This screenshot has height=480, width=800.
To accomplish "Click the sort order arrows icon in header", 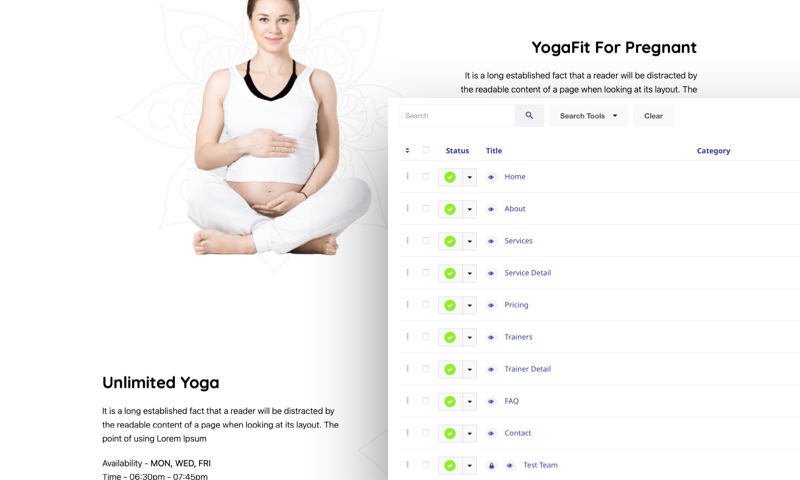I will [407, 150].
